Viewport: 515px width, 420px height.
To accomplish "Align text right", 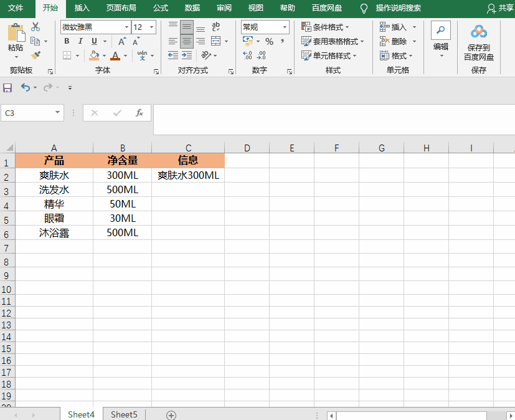I will 201,41.
